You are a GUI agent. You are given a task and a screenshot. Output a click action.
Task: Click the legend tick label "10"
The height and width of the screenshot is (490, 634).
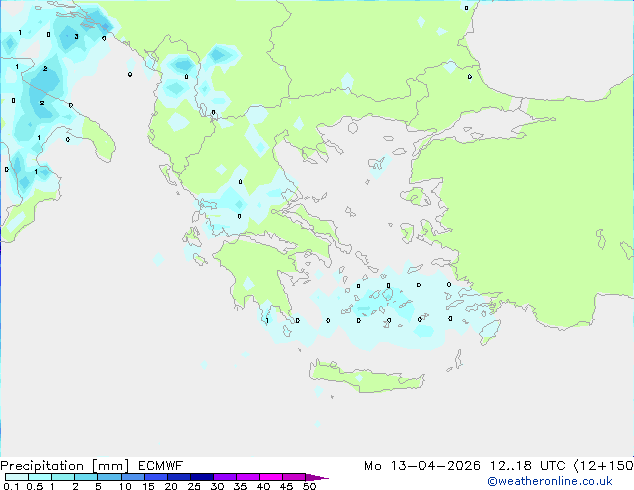(x=125, y=486)
